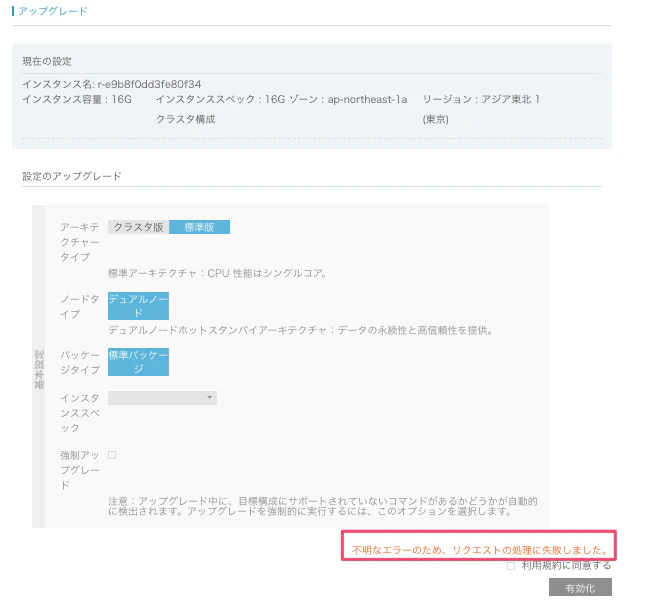Select the 標準版 architecture type
Screen dimensions: 652x602
[x=199, y=227]
